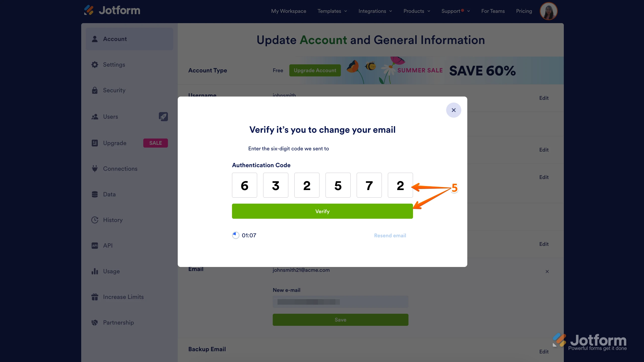Image resolution: width=644 pixels, height=362 pixels.
Task: Open Settings via the gear icon
Action: 95,65
